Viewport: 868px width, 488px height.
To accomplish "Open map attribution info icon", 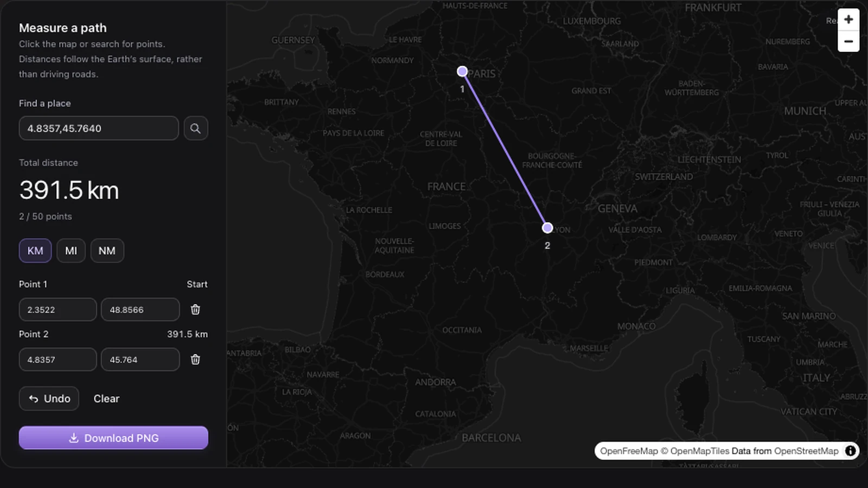I will [850, 451].
